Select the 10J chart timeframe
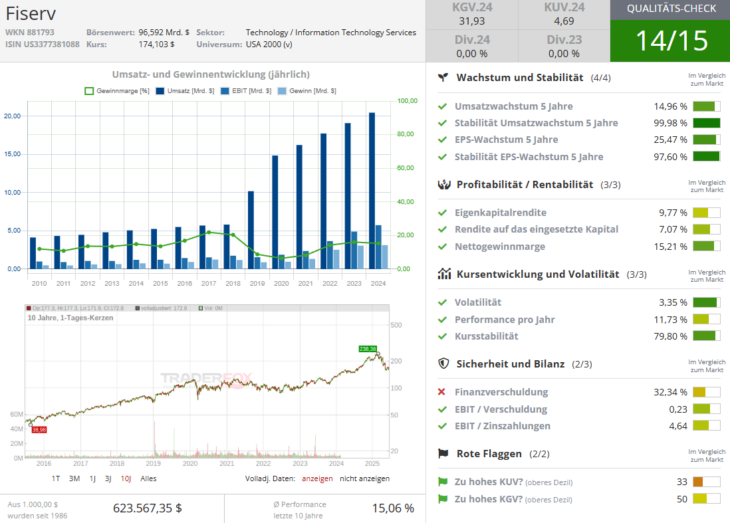The height and width of the screenshot is (523, 730). (126, 478)
